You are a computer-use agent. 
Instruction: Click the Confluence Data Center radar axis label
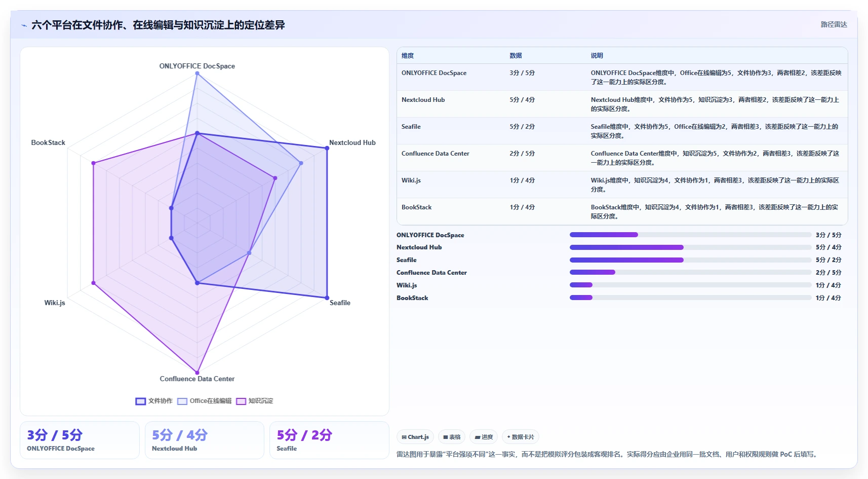pos(197,379)
